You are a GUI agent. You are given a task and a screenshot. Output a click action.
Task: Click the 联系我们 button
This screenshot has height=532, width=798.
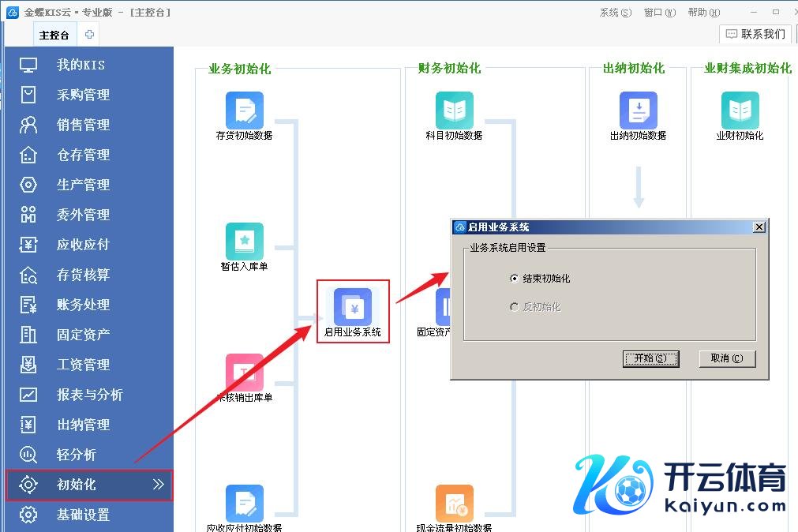click(755, 34)
